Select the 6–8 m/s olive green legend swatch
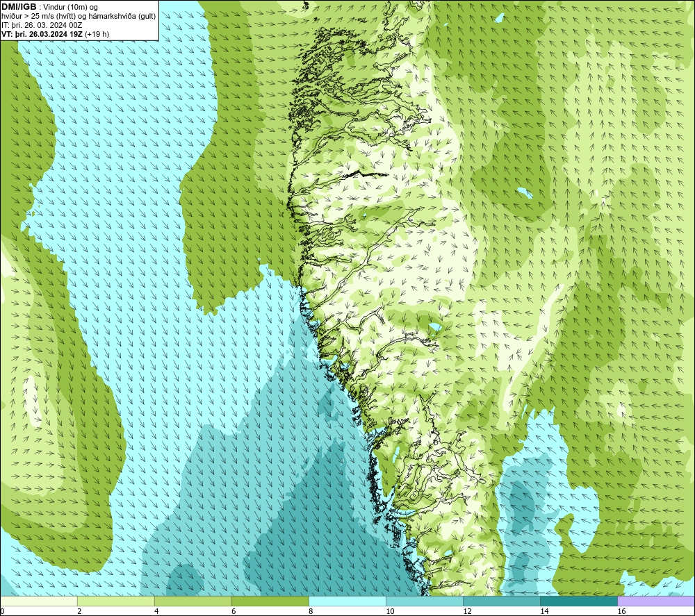Image resolution: width=695 pixels, height=616 pixels. click(x=270, y=601)
